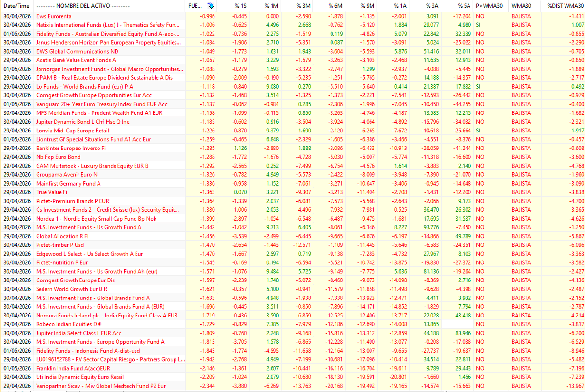Select Seilern World Growth Eur U R
This screenshot has width=585, height=392.
(292, 289)
